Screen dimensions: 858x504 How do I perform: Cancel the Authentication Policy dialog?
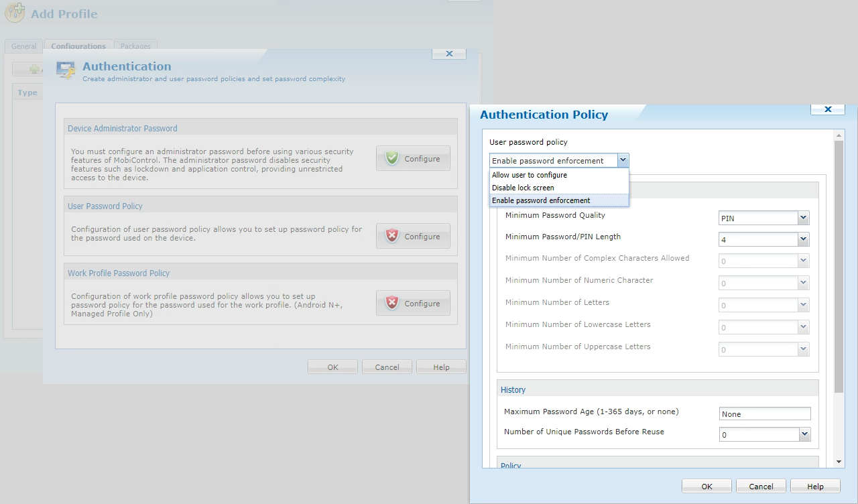pos(761,487)
